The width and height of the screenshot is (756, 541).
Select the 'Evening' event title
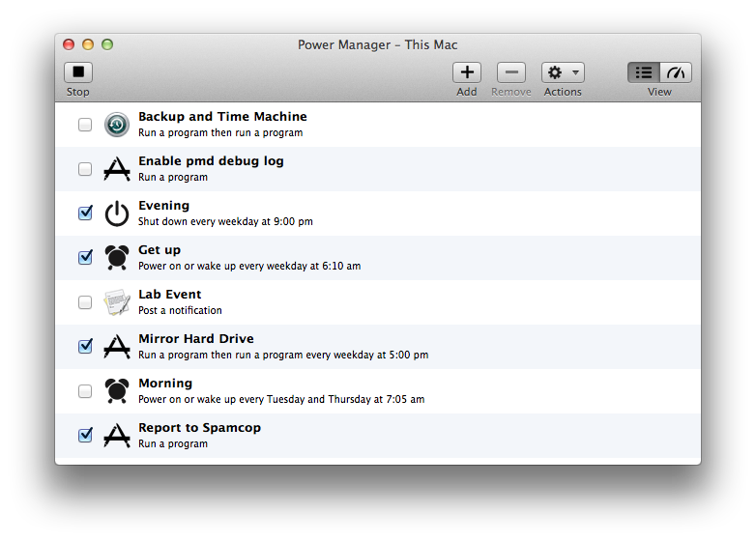tap(164, 206)
